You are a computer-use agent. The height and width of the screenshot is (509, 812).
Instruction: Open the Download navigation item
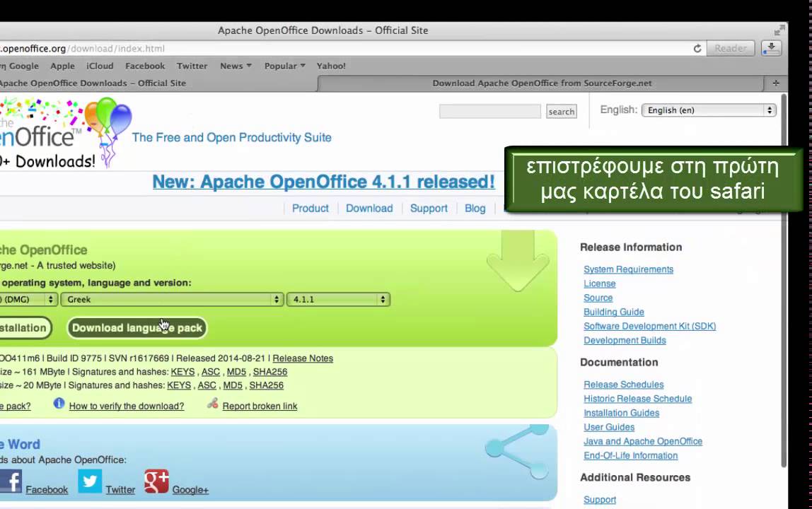tap(369, 208)
